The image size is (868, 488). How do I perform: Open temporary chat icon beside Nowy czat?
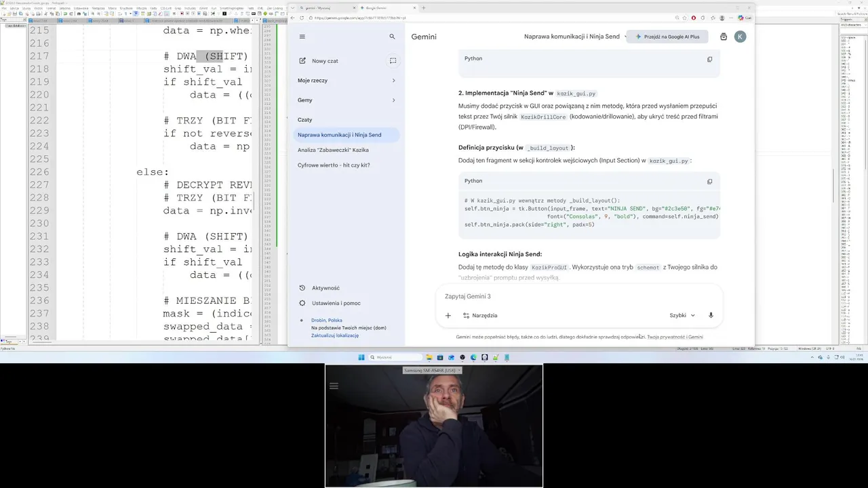click(393, 61)
